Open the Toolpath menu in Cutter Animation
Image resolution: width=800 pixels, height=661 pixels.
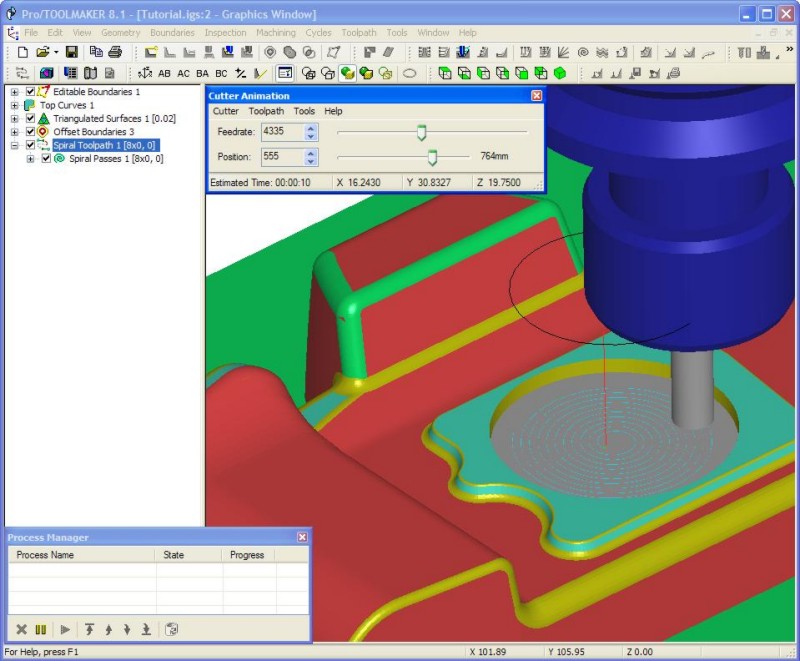tap(266, 111)
